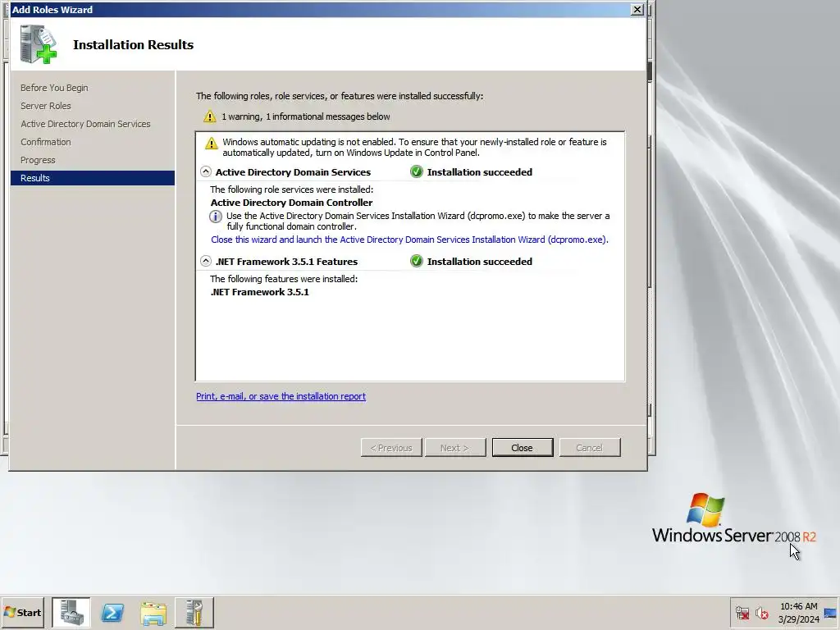Image resolution: width=840 pixels, height=630 pixels.
Task: Click the disabled Next button
Action: [455, 448]
